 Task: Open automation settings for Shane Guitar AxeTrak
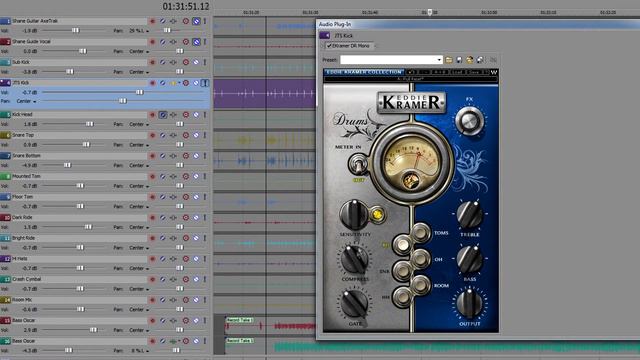[x=186, y=21]
